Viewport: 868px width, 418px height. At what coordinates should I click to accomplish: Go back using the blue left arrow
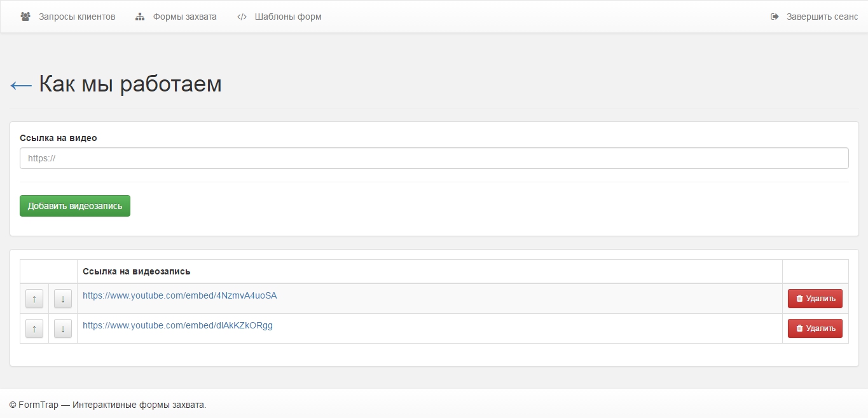pyautogui.click(x=21, y=85)
